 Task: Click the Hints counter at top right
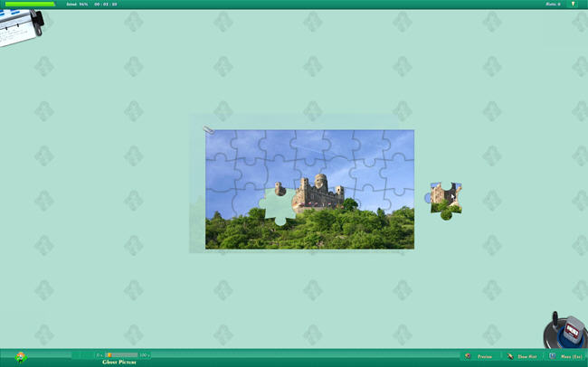(552, 4)
